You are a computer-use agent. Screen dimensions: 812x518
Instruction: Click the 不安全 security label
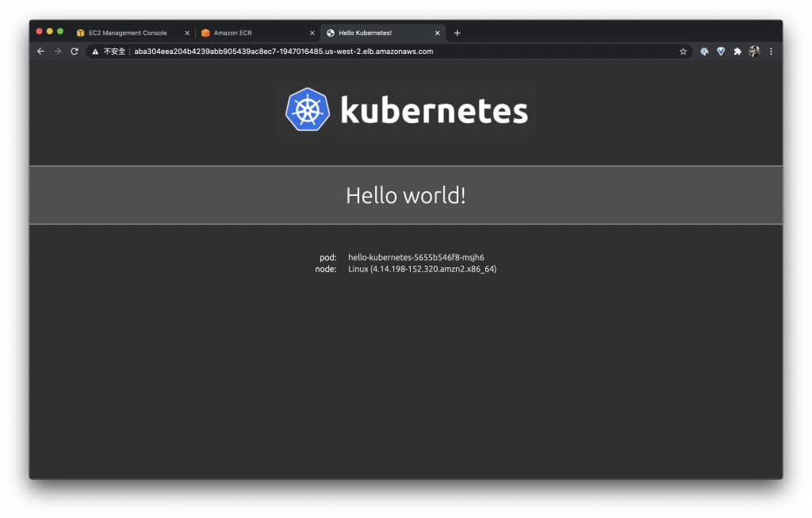(114, 52)
